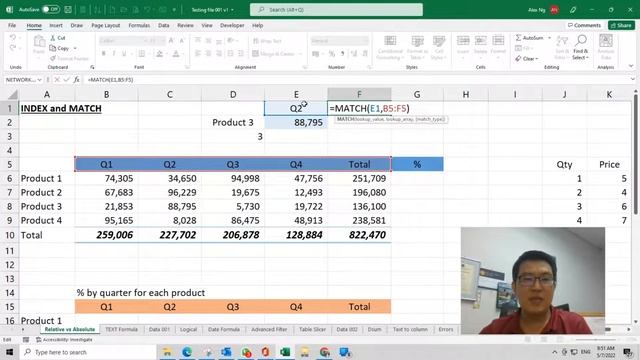The height and width of the screenshot is (360, 640).
Task: Open Find & Select menu
Action: (x=580, y=48)
